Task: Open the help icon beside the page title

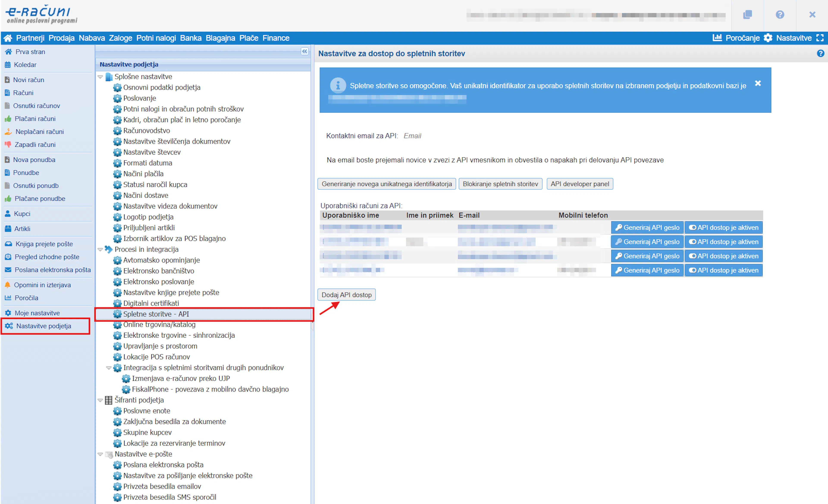Action: click(x=820, y=53)
